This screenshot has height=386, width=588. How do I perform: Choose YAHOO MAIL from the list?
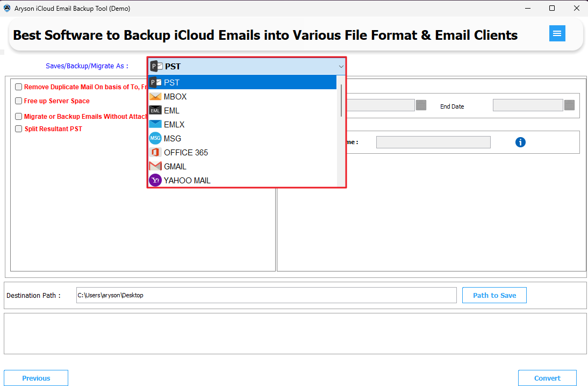(x=242, y=181)
